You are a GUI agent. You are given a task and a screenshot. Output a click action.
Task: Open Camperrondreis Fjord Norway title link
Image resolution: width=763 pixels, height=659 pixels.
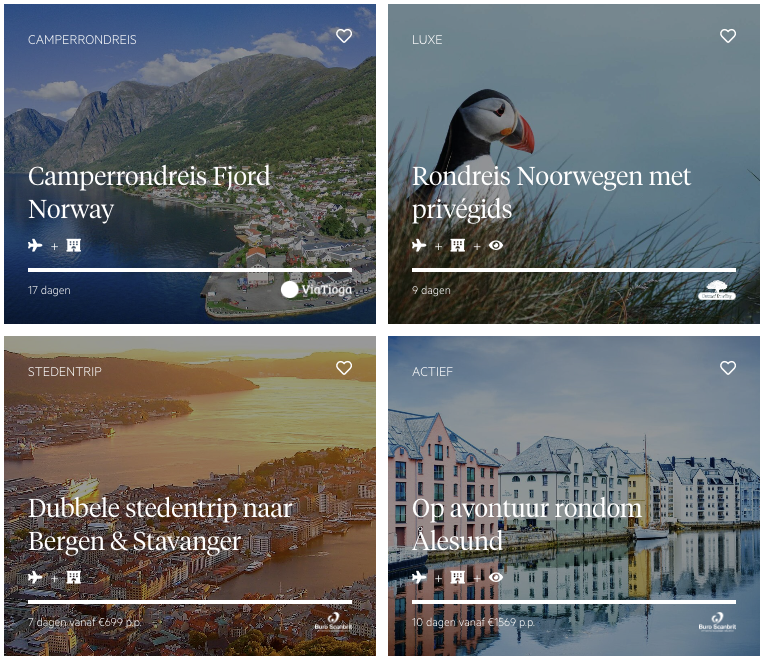[149, 193]
